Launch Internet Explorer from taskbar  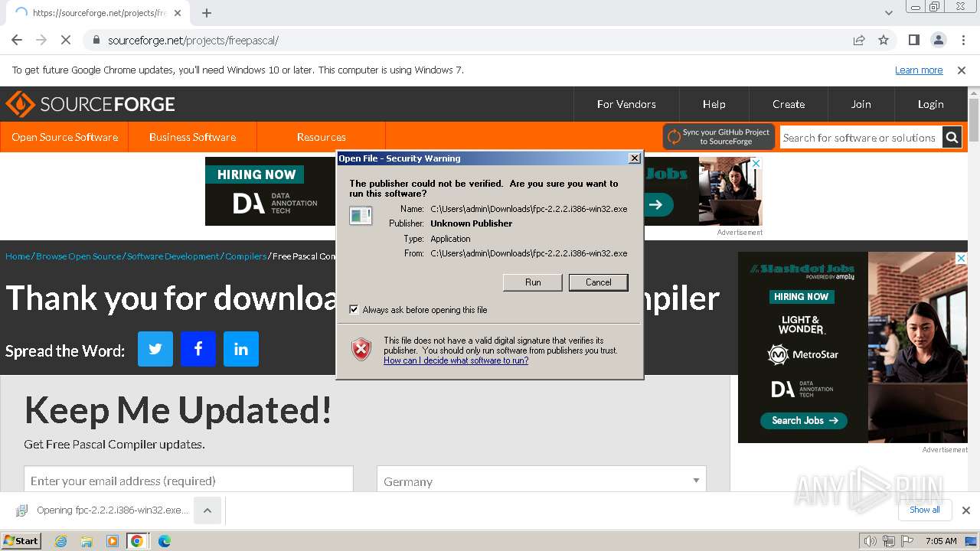[61, 541]
